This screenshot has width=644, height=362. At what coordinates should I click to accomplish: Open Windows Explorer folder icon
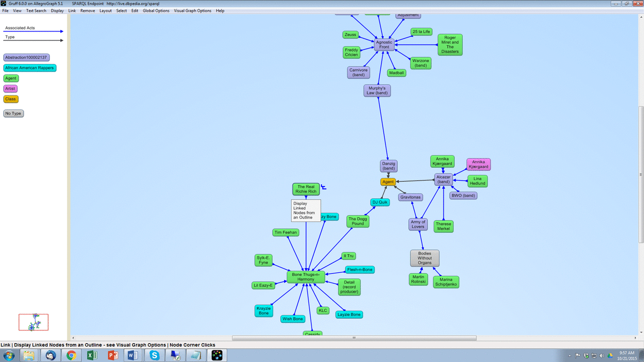coord(29,355)
